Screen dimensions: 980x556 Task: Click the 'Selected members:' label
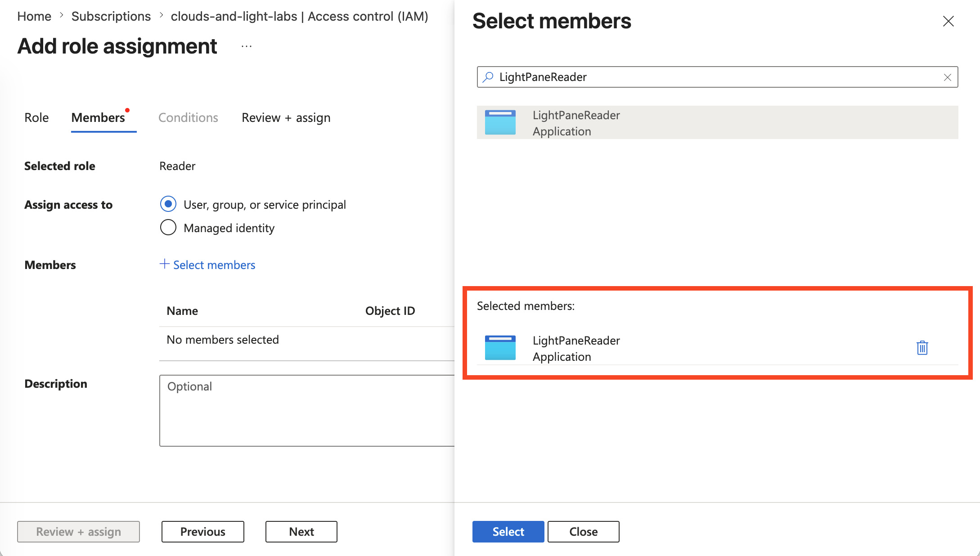coord(526,306)
